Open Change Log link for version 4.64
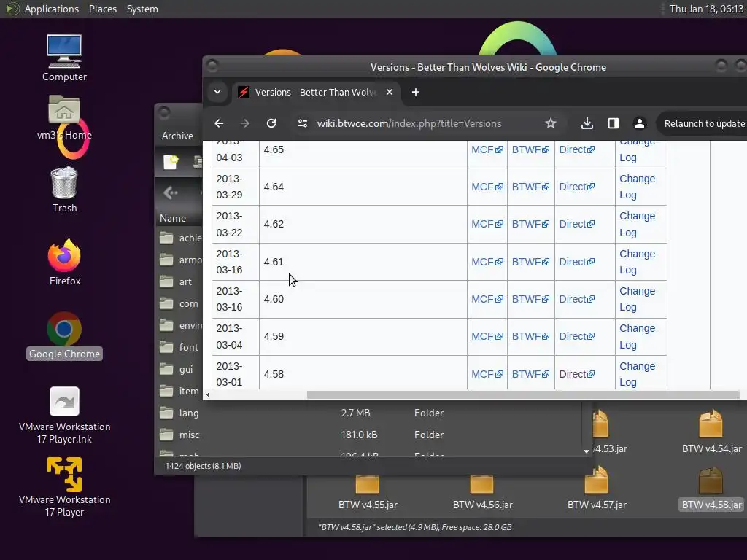Screen dimensions: 747x560 637,187
